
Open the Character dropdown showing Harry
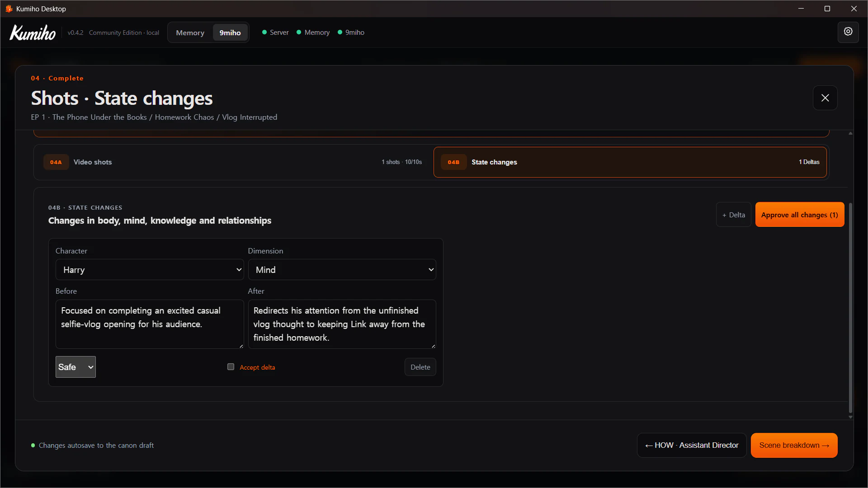pos(150,270)
